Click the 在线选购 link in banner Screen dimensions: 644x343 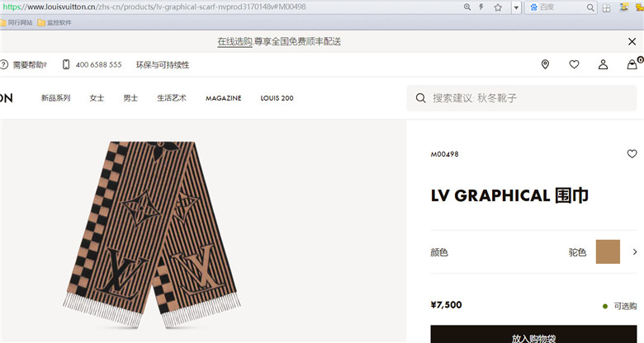235,41
